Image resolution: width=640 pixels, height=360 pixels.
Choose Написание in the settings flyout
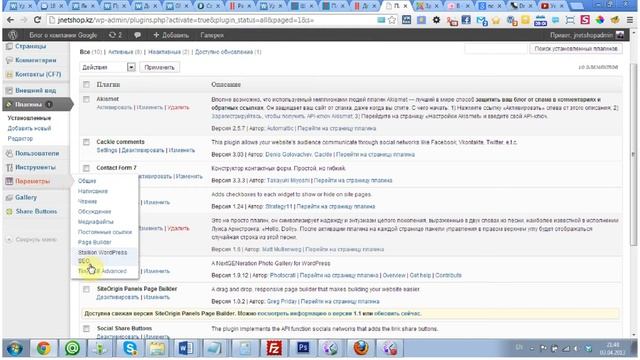[93, 191]
